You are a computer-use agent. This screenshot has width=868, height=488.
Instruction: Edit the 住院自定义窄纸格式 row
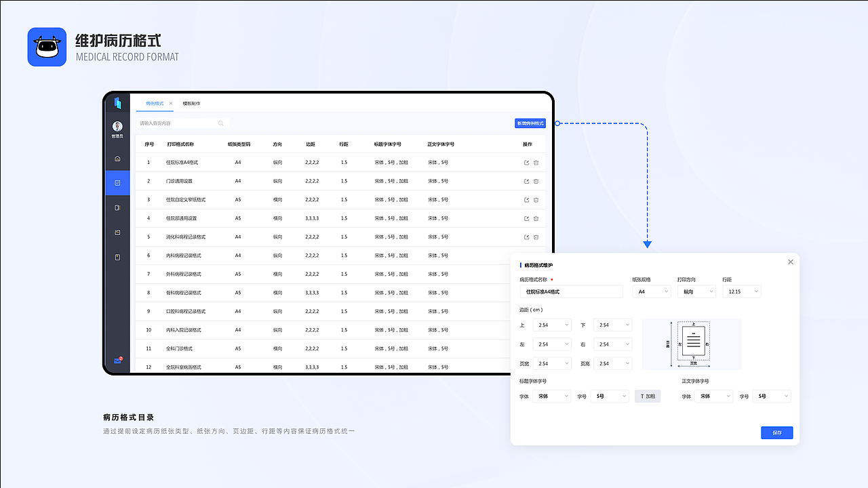click(526, 200)
